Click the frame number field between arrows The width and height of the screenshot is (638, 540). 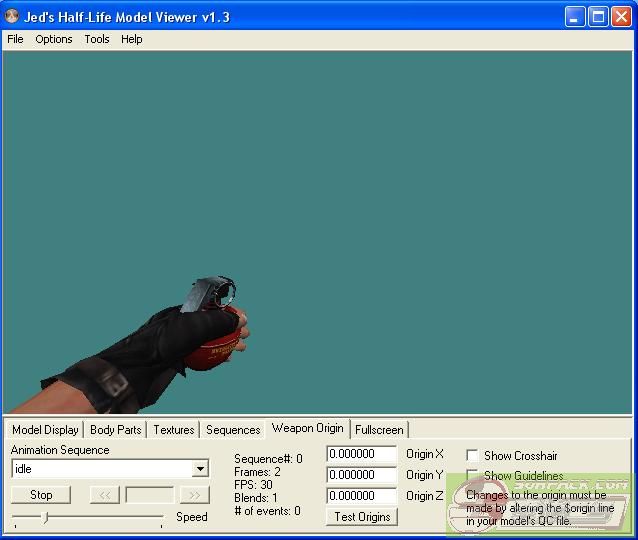[150, 495]
